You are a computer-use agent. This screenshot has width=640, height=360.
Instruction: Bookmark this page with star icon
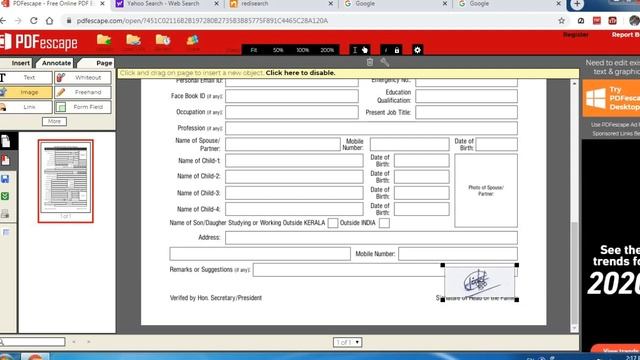[x=562, y=20]
